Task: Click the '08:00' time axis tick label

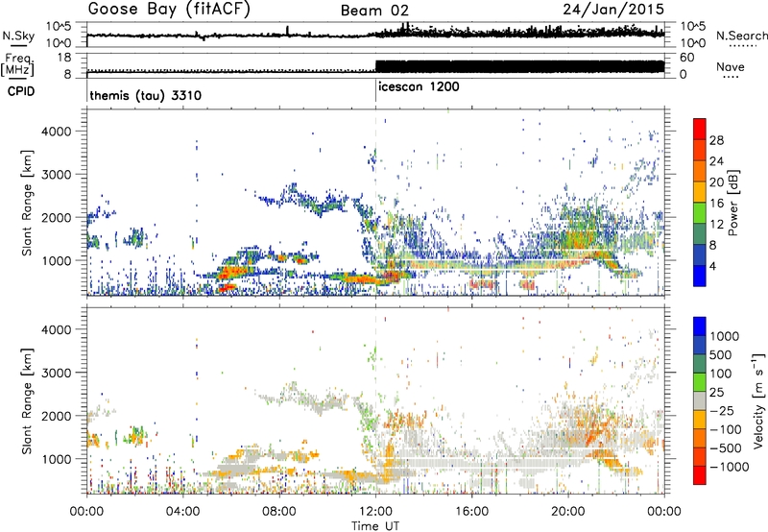Action: tap(279, 512)
